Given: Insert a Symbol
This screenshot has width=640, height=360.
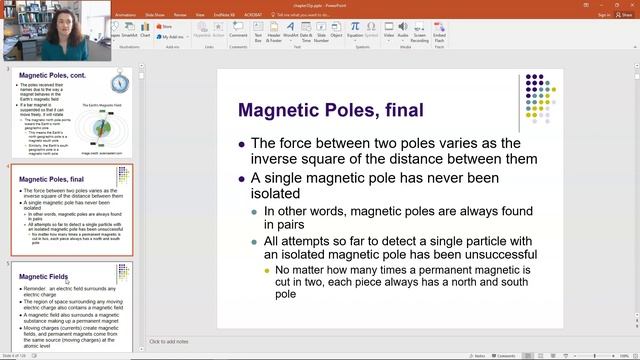Looking at the screenshot, I should click(x=371, y=30).
